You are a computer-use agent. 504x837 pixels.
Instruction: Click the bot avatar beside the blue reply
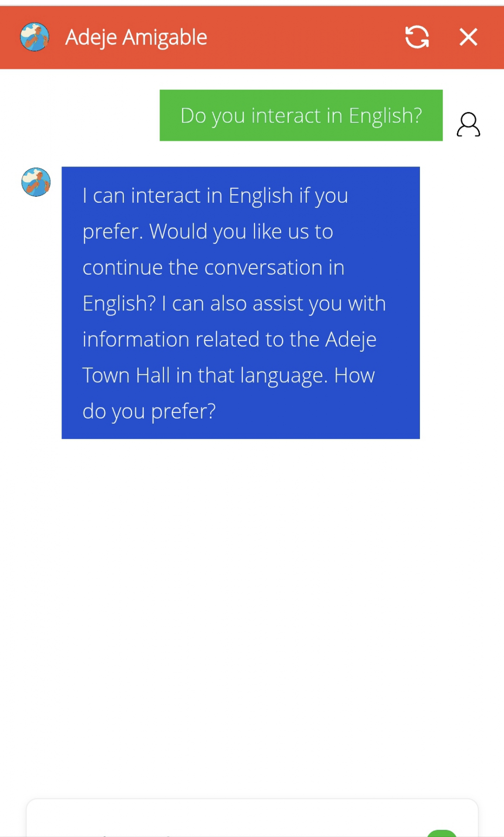point(36,182)
